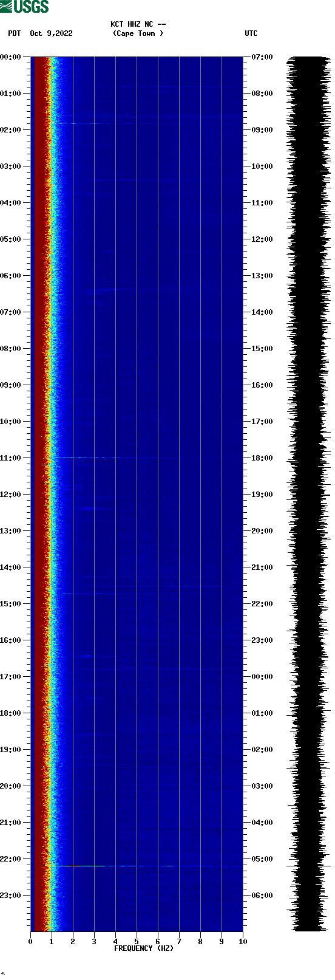Click UTC time label '08:00'

coord(262,94)
